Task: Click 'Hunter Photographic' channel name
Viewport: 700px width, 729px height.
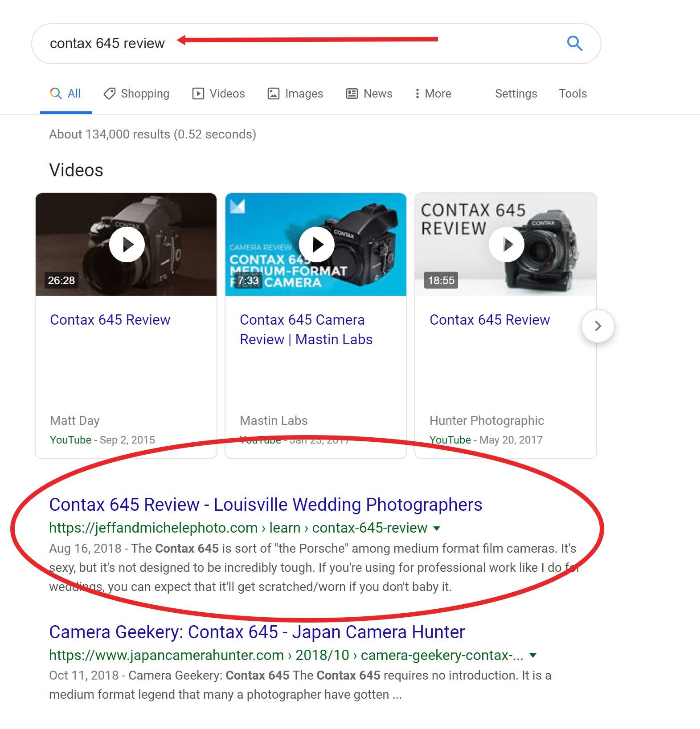Action: pos(487,420)
